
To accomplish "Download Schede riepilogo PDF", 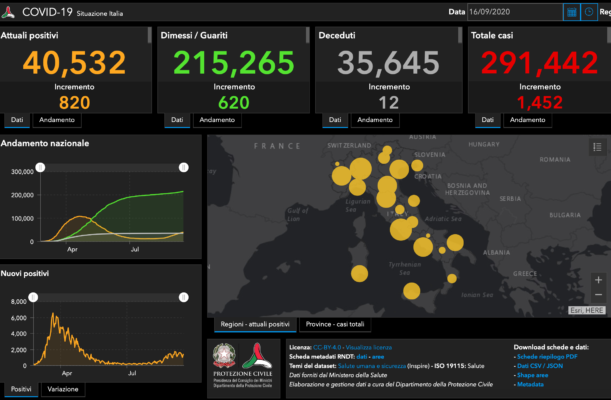I will click(547, 357).
